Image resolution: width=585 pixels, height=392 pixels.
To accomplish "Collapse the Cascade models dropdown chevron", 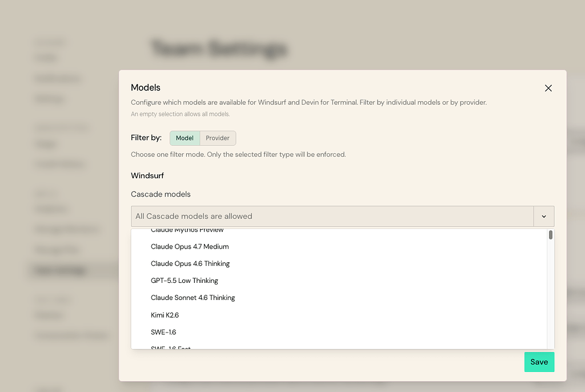I will tap(544, 216).
